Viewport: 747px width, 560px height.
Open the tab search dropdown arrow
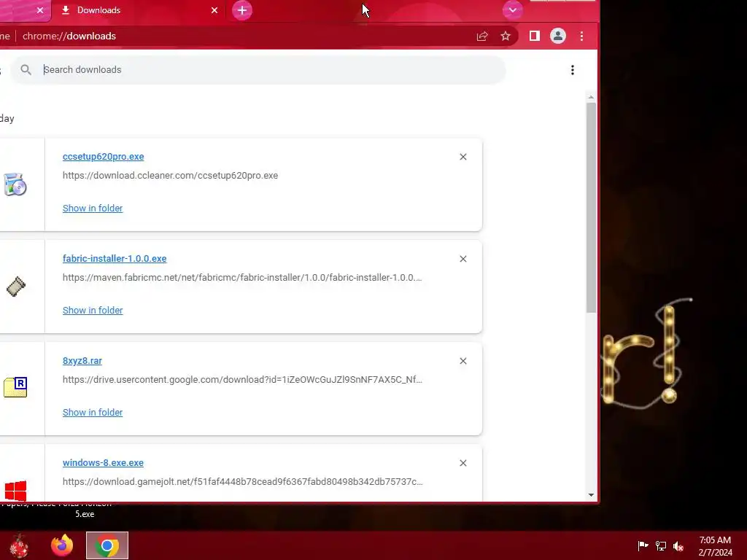[x=513, y=10]
